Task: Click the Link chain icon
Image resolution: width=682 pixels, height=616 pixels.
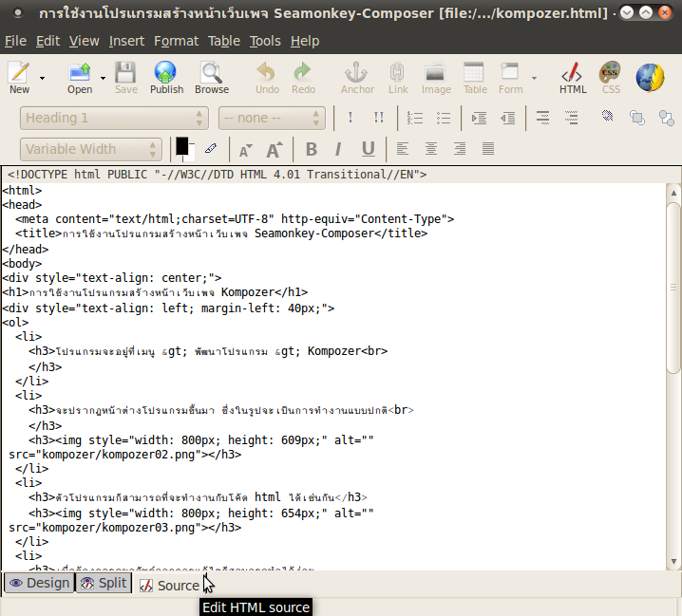Action: (x=397, y=72)
